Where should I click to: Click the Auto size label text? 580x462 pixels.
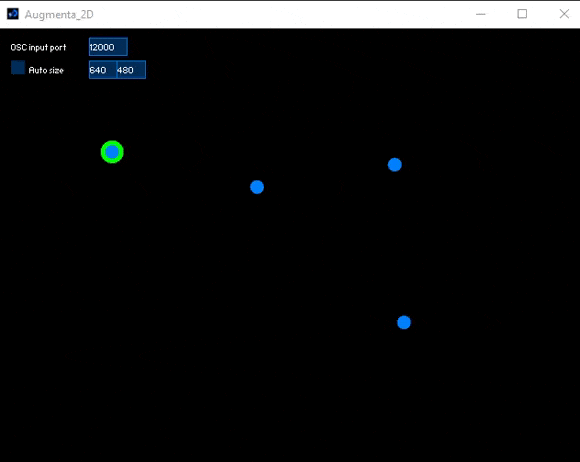46,70
